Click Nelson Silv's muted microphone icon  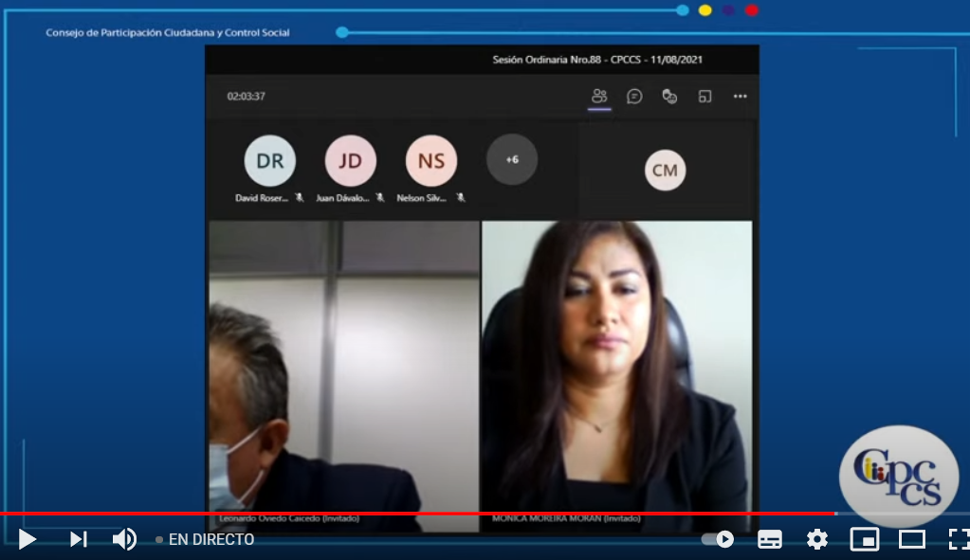(461, 198)
